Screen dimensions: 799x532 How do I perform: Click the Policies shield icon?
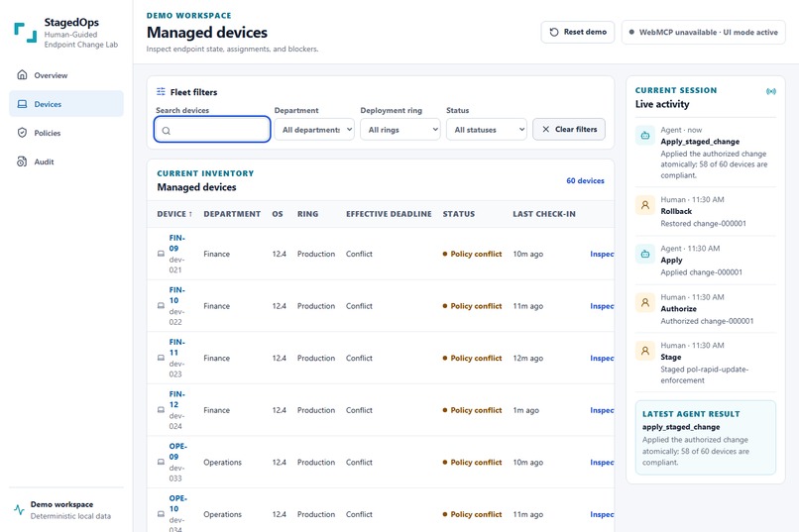coord(22,133)
